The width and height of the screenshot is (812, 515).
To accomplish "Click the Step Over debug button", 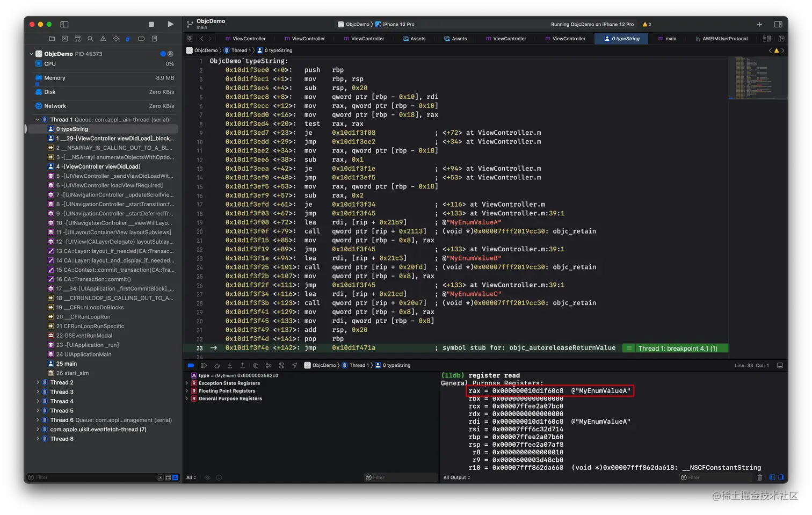I will click(217, 365).
